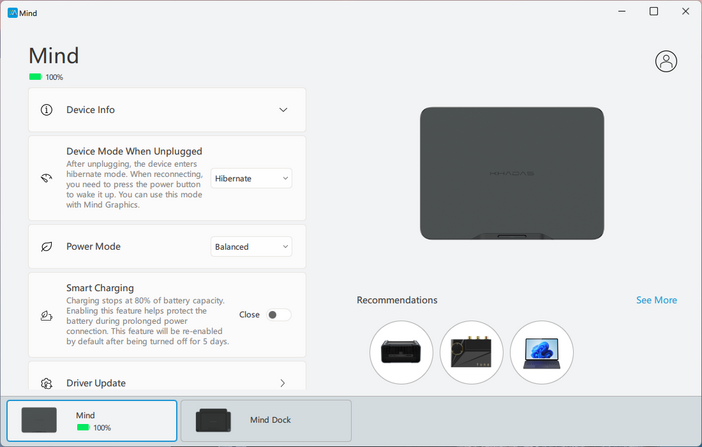Click the 100% text under Mind heading
The width and height of the screenshot is (702, 447).
pyautogui.click(x=54, y=77)
